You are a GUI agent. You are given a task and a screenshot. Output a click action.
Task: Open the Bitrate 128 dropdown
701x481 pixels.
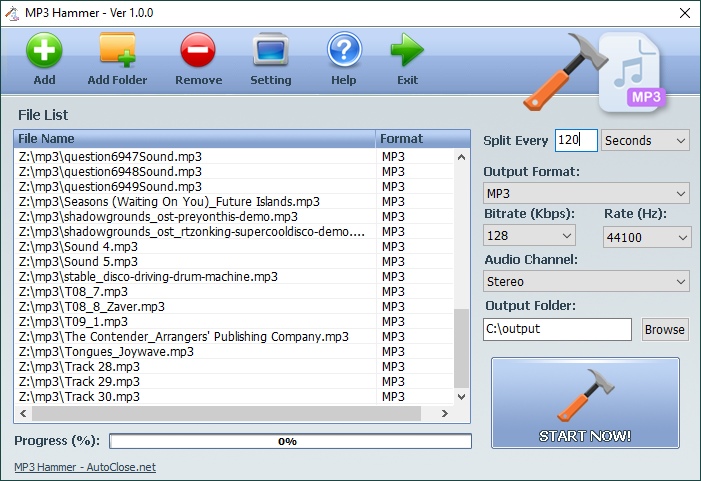529,236
